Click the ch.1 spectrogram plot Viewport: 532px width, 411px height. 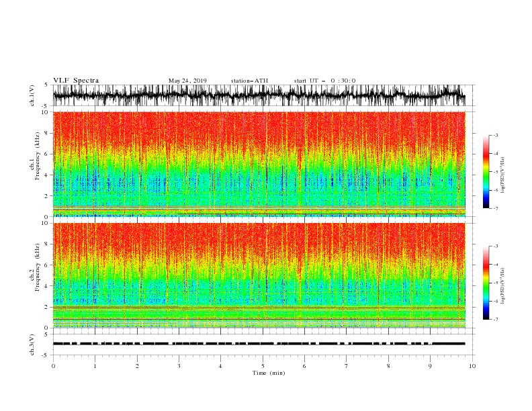(259, 164)
